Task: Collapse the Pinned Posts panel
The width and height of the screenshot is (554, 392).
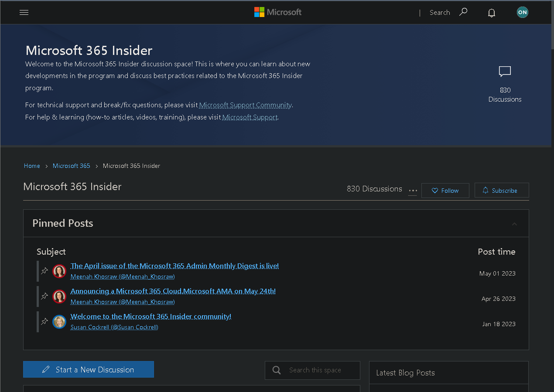Action: point(514,224)
